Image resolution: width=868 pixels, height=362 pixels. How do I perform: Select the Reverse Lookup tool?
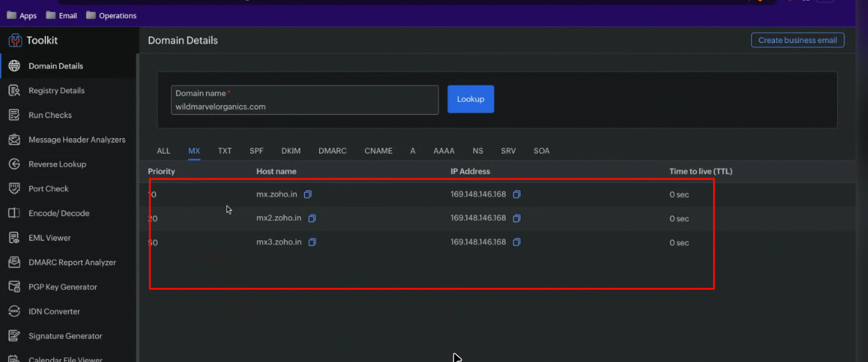click(x=57, y=164)
